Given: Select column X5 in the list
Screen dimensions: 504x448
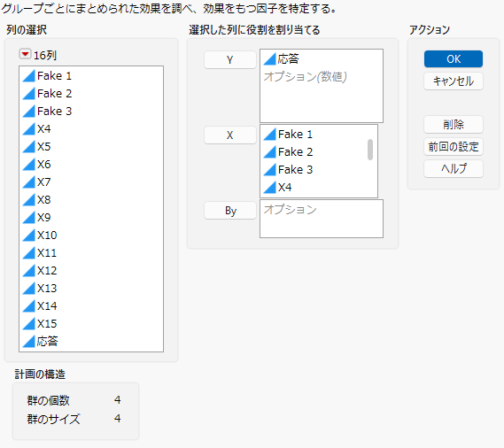Looking at the screenshot, I should pyautogui.click(x=91, y=147).
